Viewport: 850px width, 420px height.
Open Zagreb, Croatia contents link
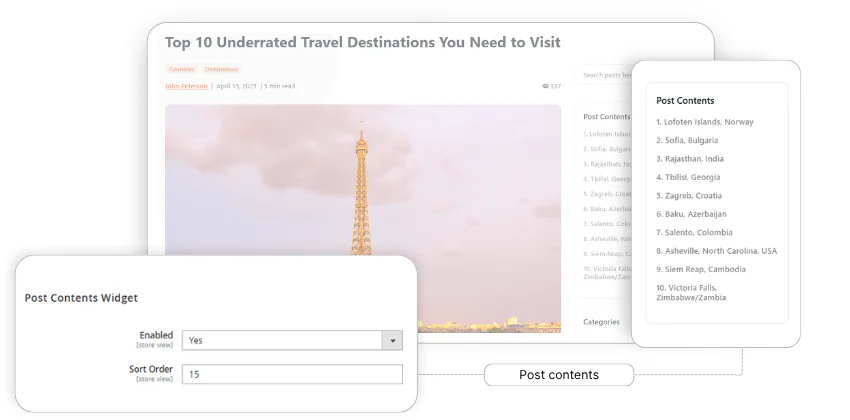(x=688, y=196)
